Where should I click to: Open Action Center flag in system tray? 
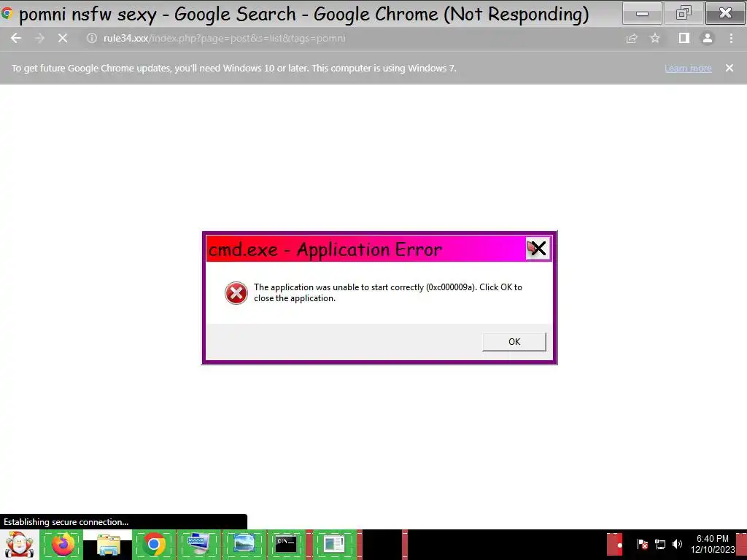642,544
